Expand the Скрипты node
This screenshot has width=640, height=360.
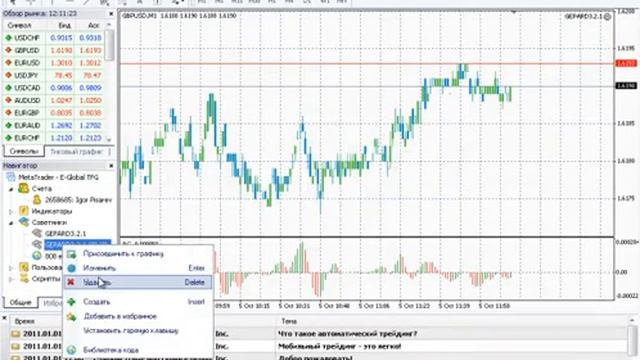[x=11, y=279]
